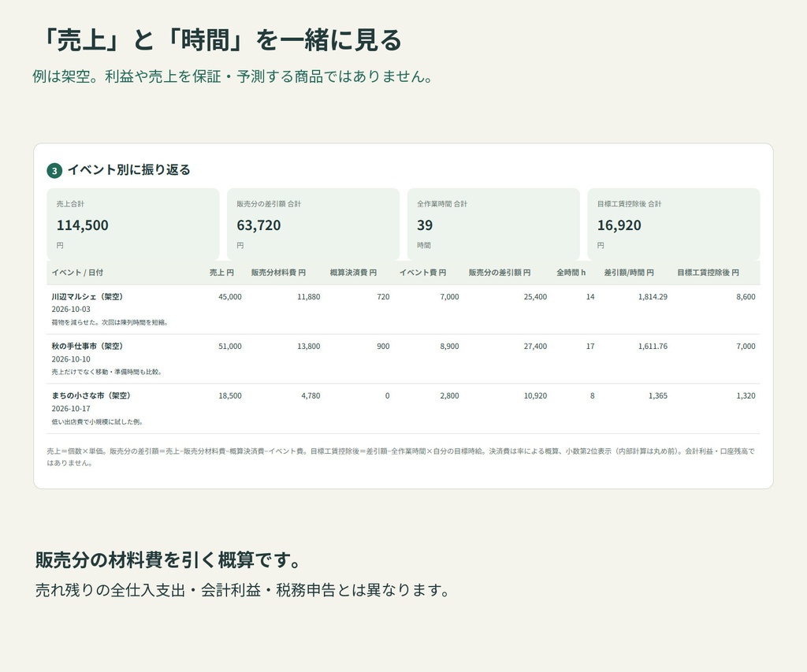Click the 0 payment fee cell
This screenshot has height=672, width=807.
coord(387,395)
